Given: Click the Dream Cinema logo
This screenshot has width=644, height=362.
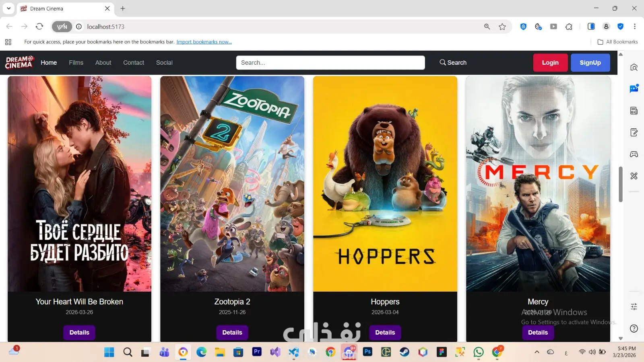Looking at the screenshot, I should click(x=19, y=62).
